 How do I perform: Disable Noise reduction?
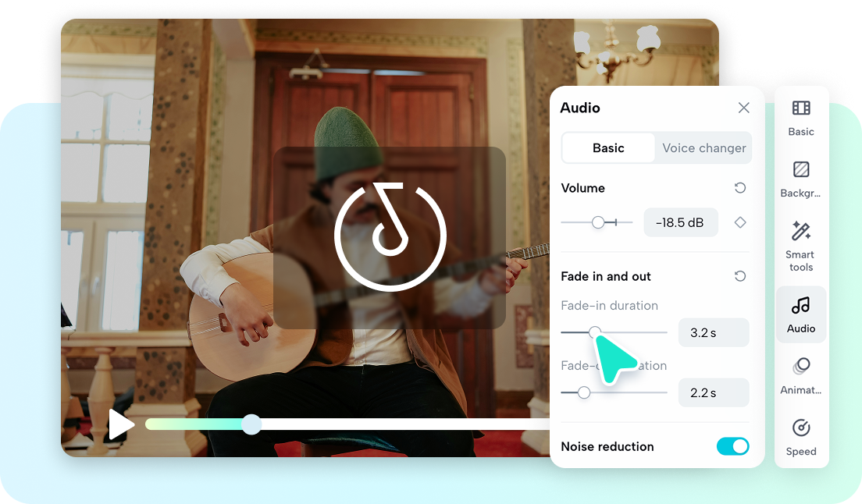(x=732, y=446)
